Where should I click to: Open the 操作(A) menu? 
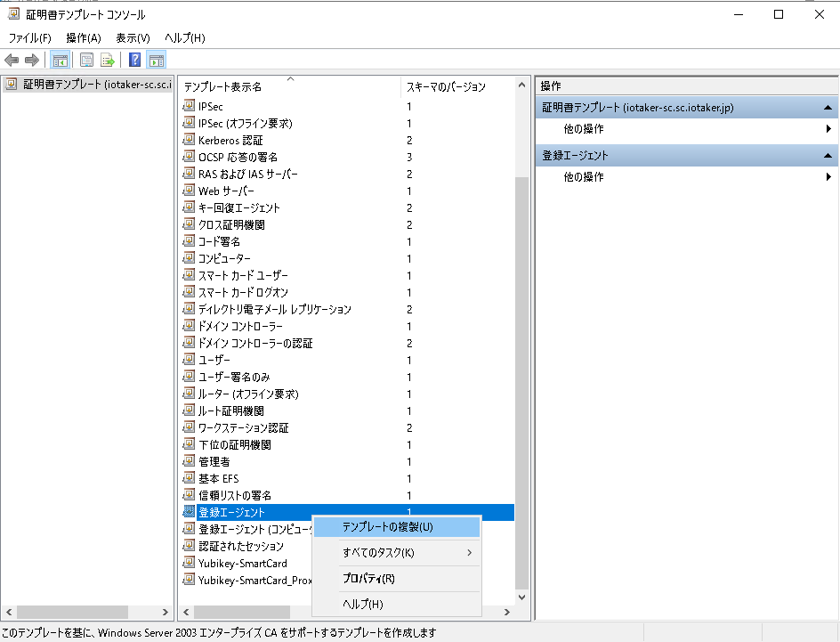point(83,37)
